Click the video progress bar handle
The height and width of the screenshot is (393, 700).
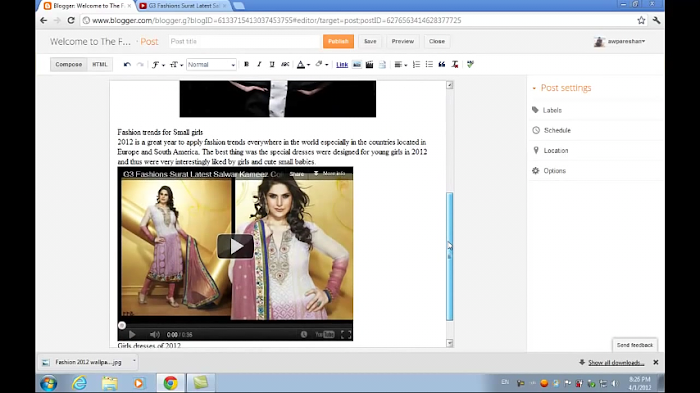coord(122,326)
